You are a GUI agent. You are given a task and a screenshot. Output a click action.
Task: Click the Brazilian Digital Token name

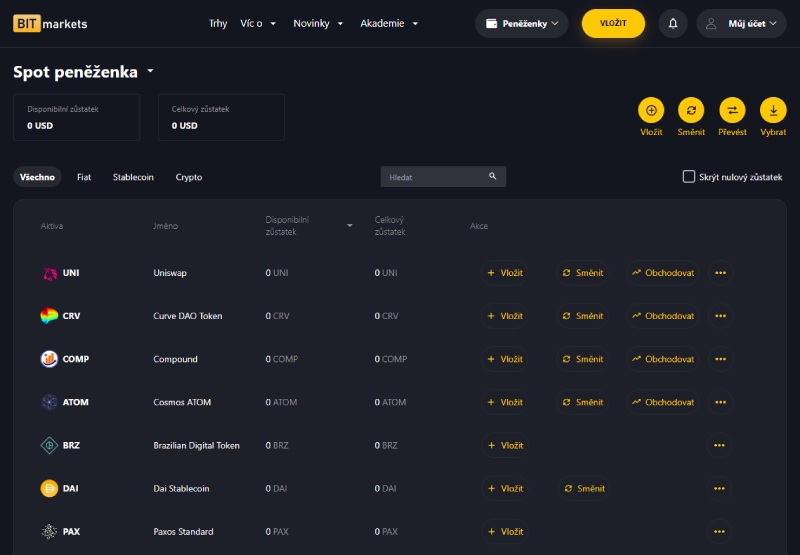point(196,445)
